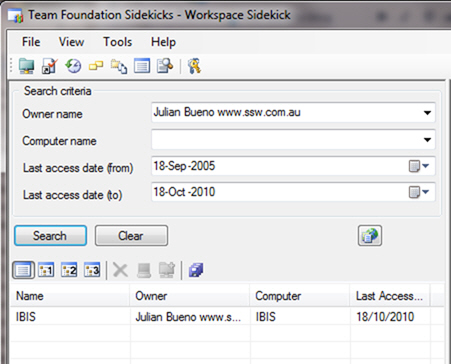Screen dimensions: 451x364
Task: Click the Clear button
Action: (131, 236)
